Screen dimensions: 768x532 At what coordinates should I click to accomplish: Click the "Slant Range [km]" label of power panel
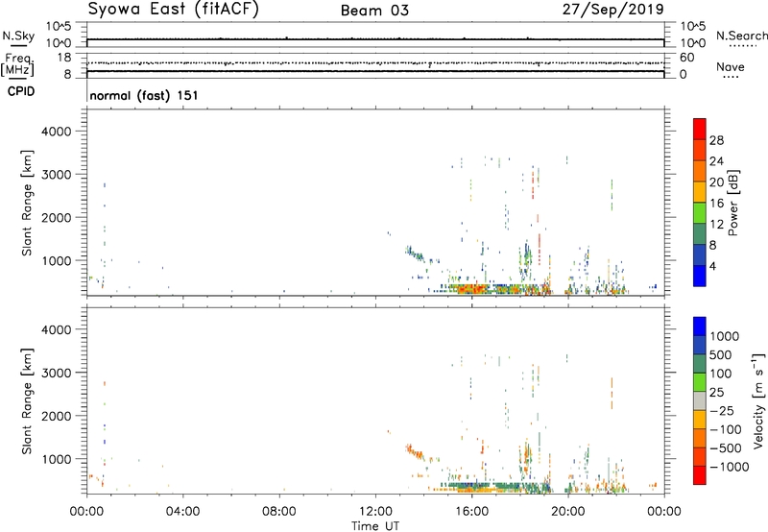click(27, 203)
